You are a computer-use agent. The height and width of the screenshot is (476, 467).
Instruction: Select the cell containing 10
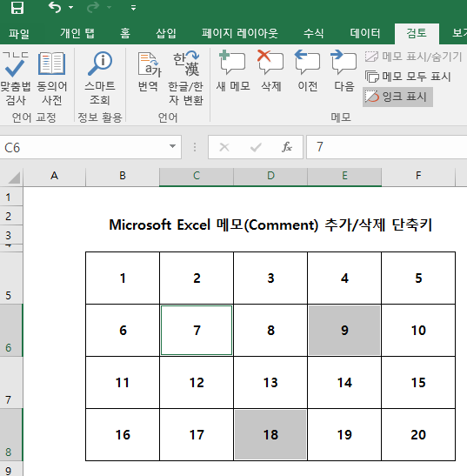(x=418, y=330)
